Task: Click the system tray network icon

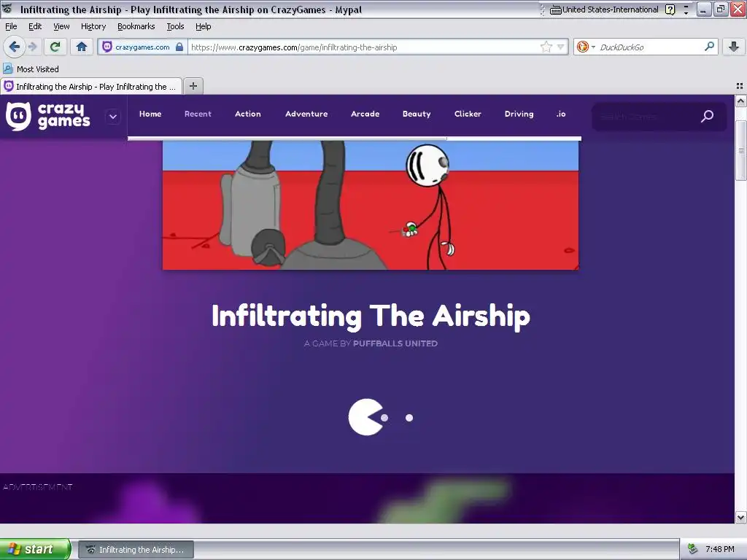Action: (693, 549)
